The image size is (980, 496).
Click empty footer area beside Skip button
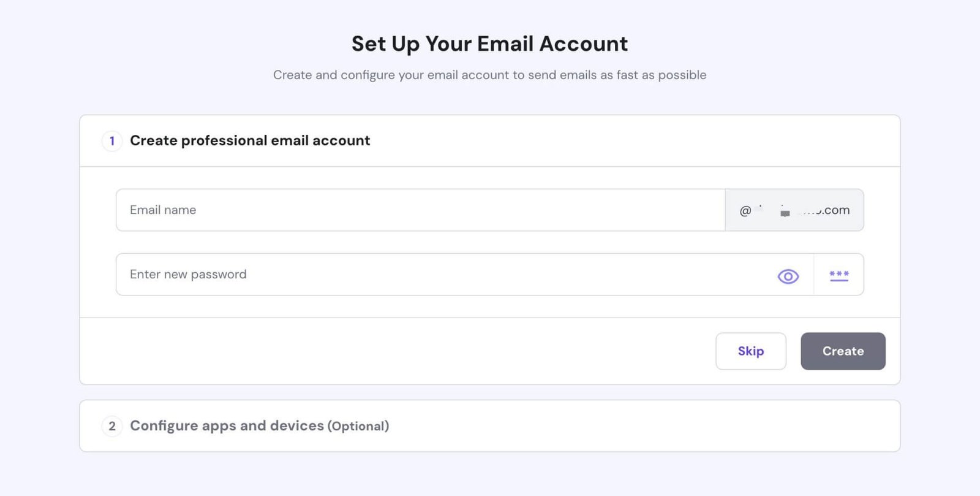point(398,351)
